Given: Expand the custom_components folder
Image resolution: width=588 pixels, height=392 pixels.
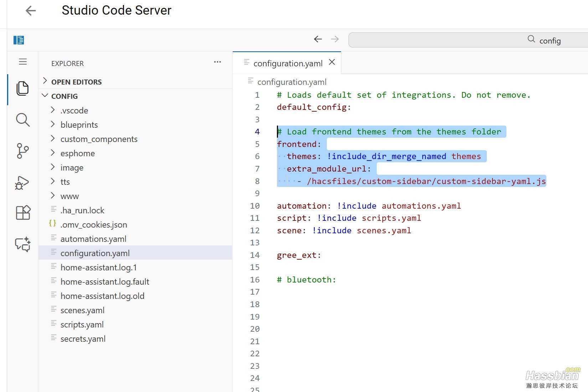Looking at the screenshot, I should 99,139.
